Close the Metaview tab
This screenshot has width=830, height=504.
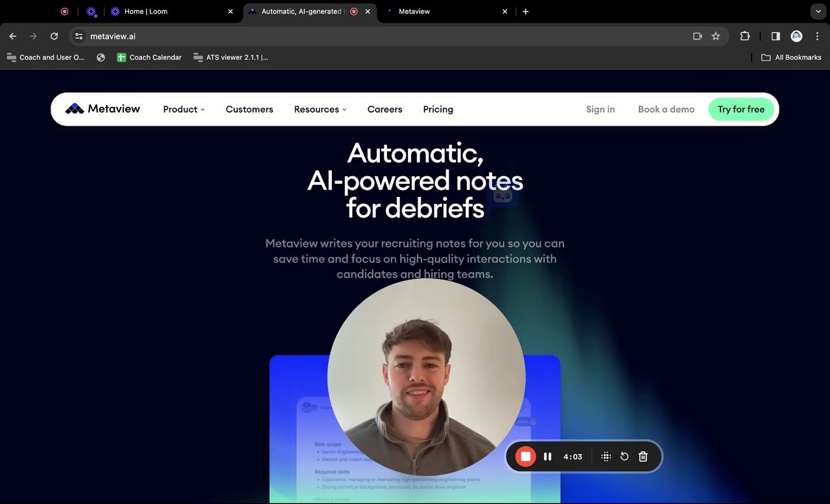tap(505, 12)
